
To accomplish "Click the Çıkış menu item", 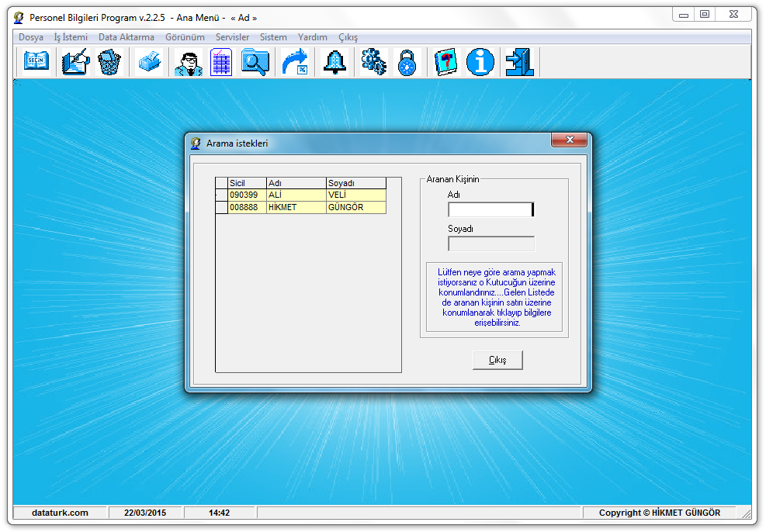I will (x=348, y=37).
